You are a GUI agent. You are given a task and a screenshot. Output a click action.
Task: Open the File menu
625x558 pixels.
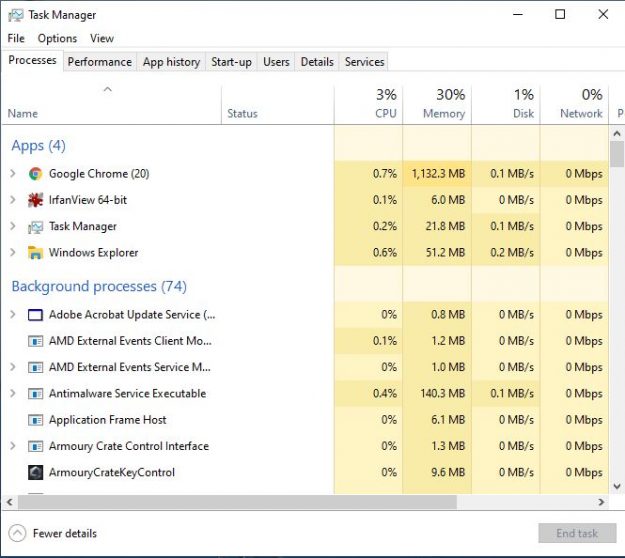(x=16, y=38)
